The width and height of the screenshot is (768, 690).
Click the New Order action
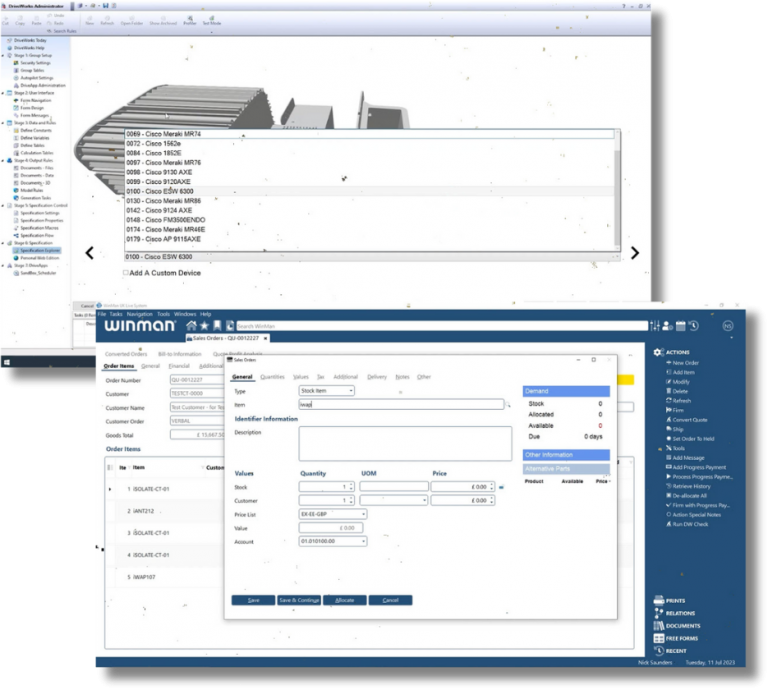click(682, 363)
